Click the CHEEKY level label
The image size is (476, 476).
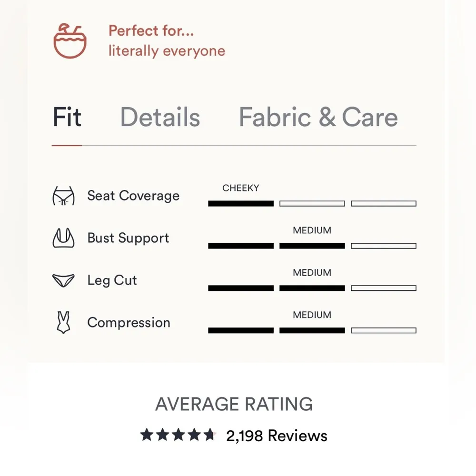tap(241, 188)
